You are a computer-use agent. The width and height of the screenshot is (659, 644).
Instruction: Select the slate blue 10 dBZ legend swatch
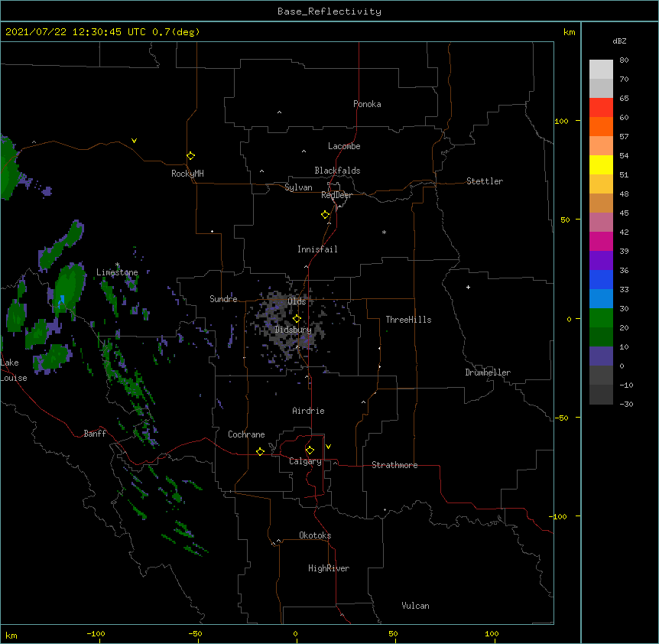pyautogui.click(x=601, y=356)
